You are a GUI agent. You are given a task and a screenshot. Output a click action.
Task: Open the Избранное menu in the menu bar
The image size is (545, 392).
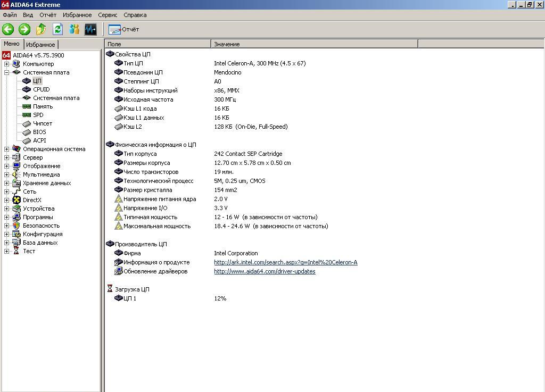[x=77, y=15]
